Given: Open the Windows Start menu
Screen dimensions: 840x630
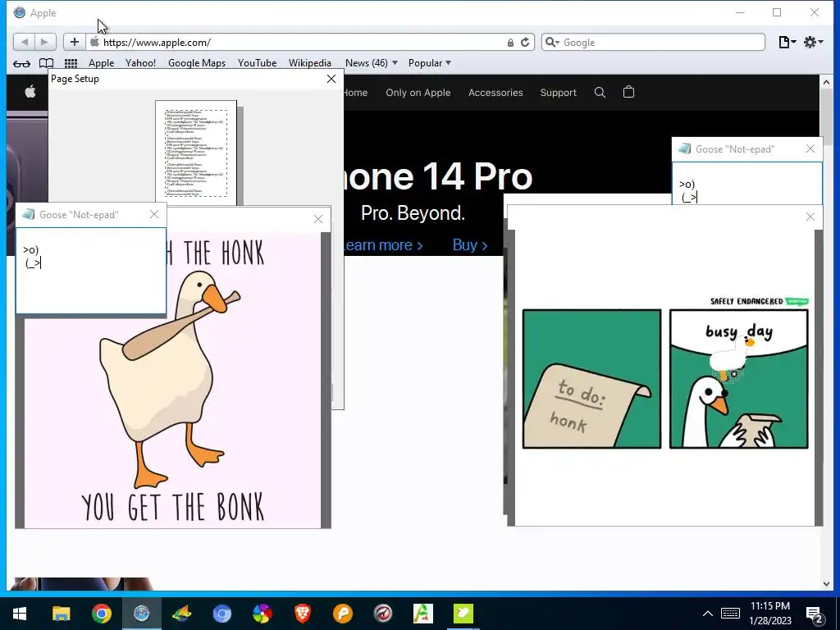Looking at the screenshot, I should point(20,614).
